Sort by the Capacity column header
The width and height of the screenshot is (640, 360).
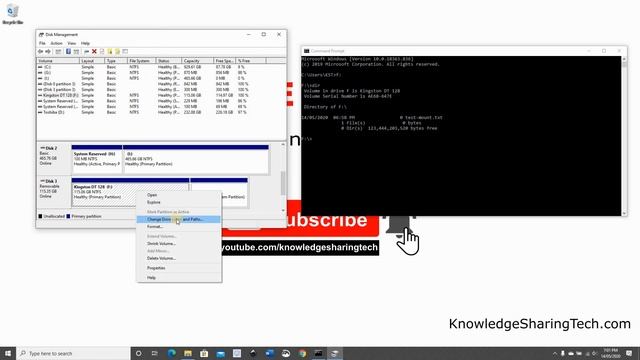[x=198, y=61]
